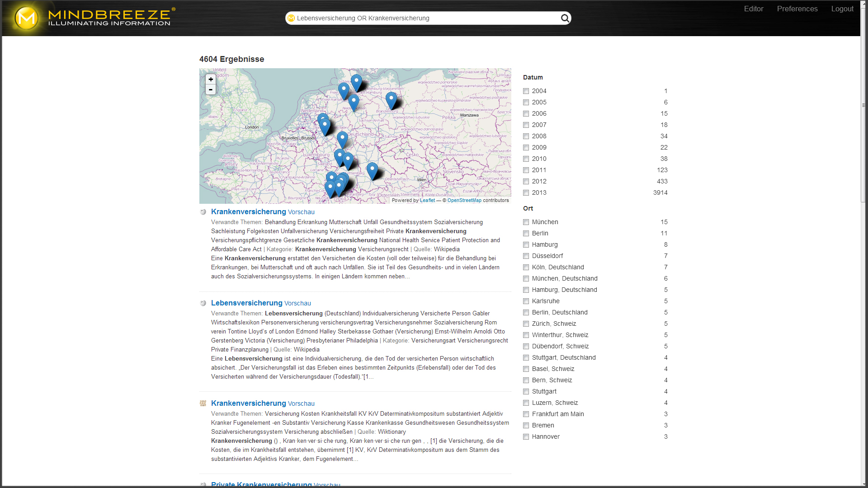Click the Bern, Schweiz filter checkbox
Screen dimensions: 868x488
[526, 380]
